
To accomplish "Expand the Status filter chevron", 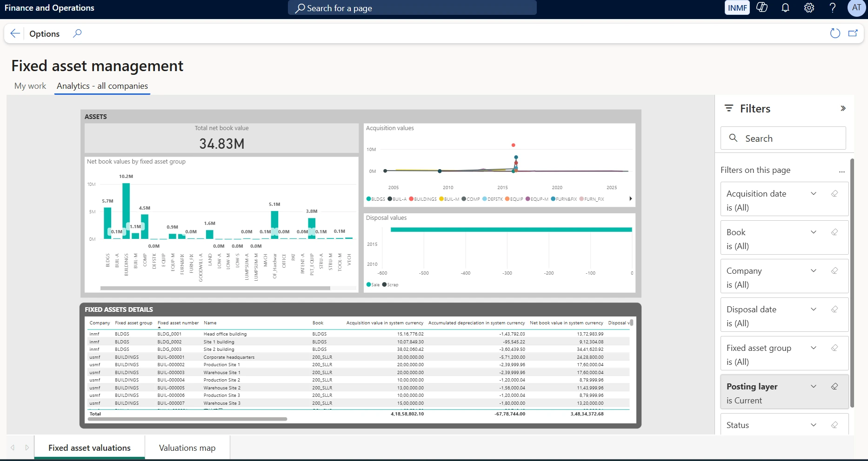I will click(x=814, y=425).
